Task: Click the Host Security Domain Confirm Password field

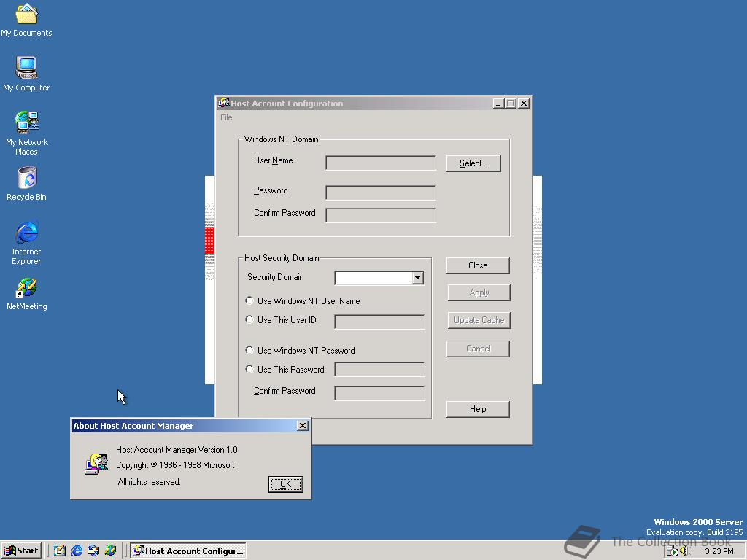Action: coord(379,393)
